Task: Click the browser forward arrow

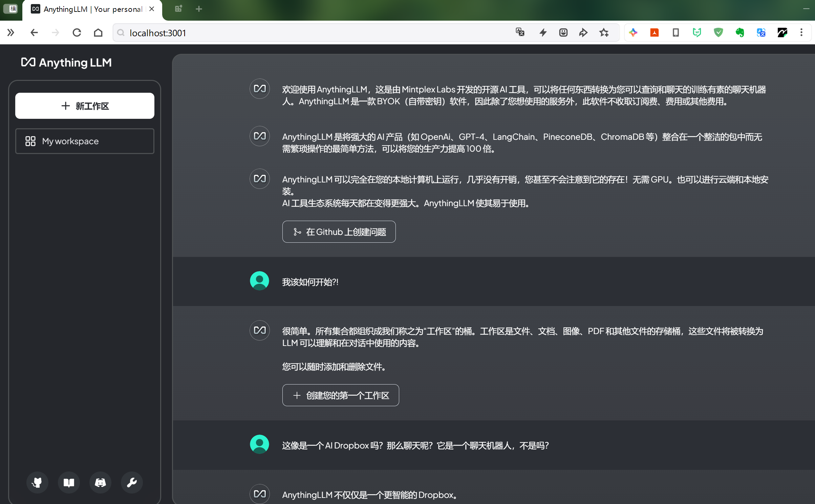Action: [55, 33]
